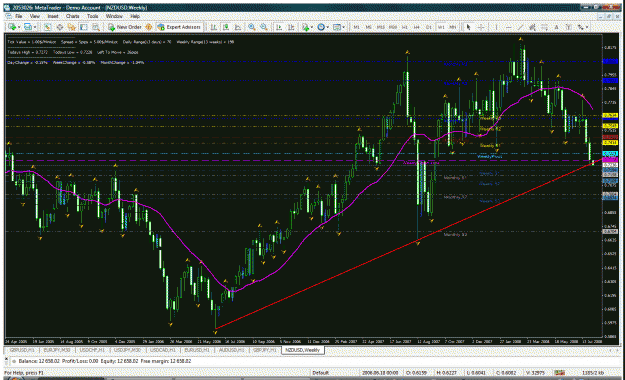625x380 pixels.
Task: Switch chart to Candlesticks mode
Action: (226, 27)
